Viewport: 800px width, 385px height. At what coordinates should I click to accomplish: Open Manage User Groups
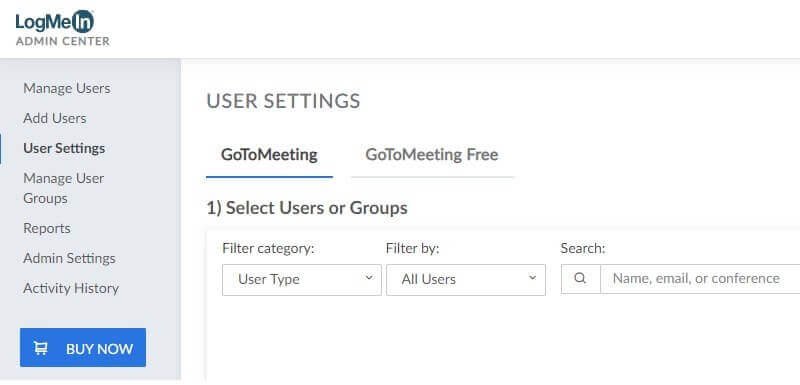64,188
